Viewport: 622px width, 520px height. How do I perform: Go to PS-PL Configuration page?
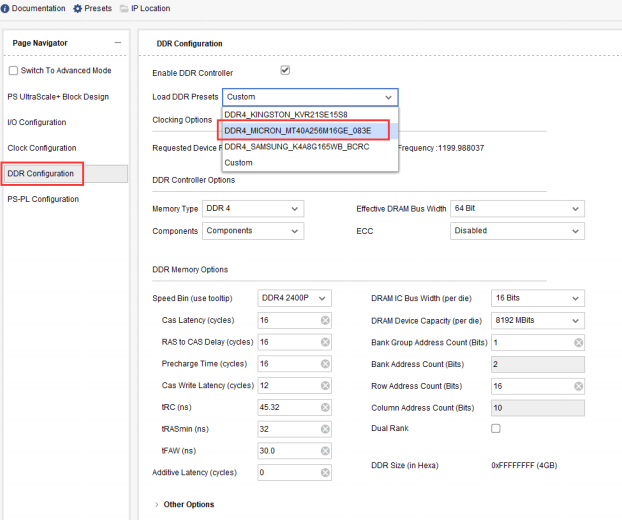tap(43, 199)
